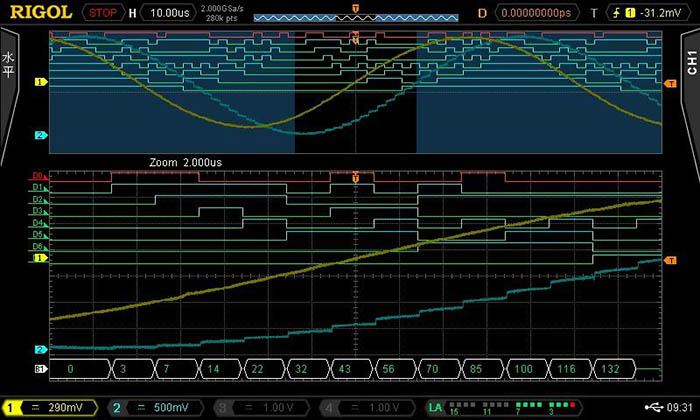Toggle channel 1 with the 290mV label
Image resolution: width=700 pixels, height=420 pixels.
[x=48, y=408]
